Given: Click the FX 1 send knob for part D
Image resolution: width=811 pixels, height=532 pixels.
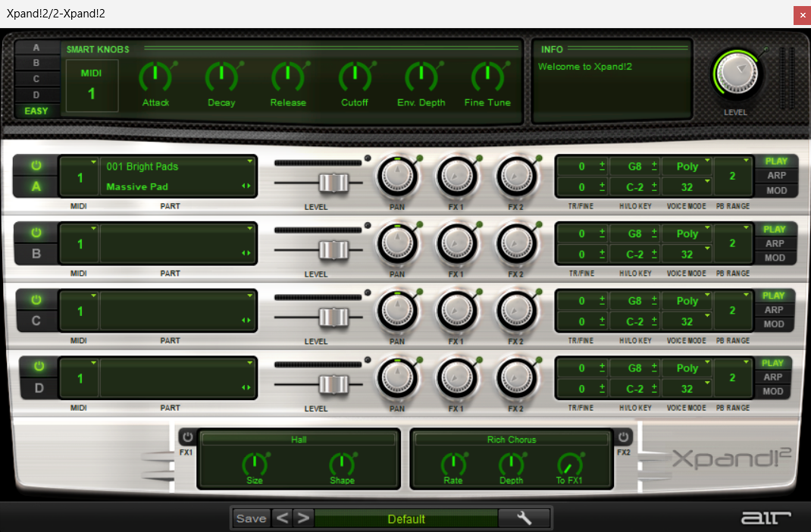Looking at the screenshot, I should tap(457, 378).
